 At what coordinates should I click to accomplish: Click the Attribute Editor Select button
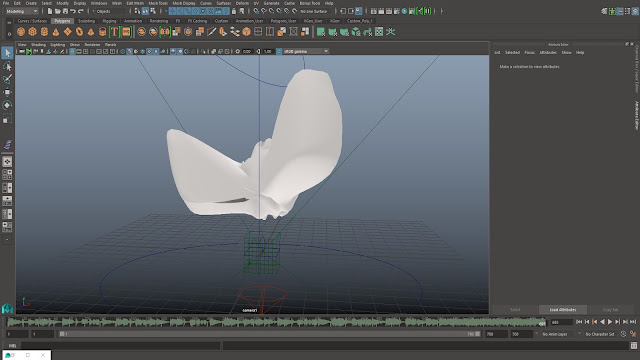[x=515, y=310]
